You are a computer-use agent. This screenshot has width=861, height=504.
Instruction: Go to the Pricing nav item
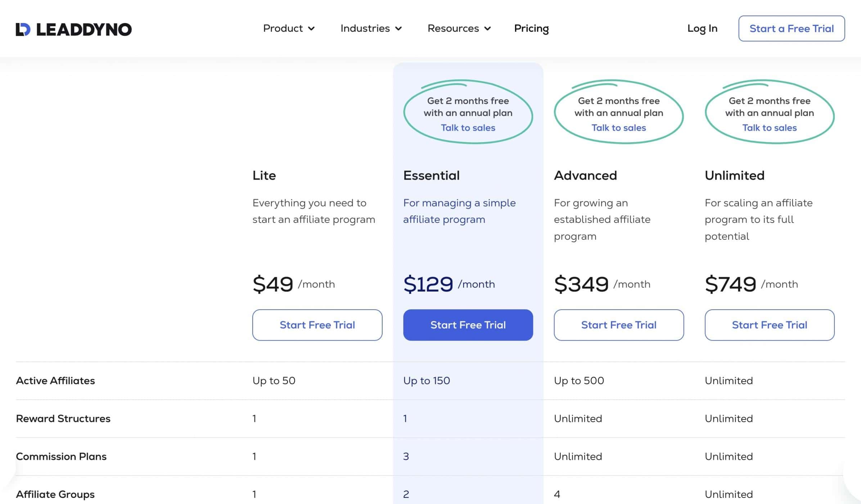coord(531,28)
